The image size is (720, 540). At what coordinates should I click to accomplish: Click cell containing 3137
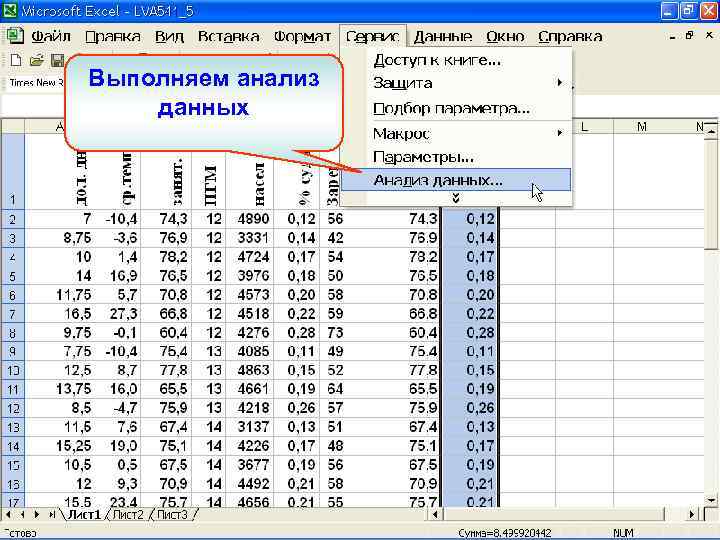(249, 427)
